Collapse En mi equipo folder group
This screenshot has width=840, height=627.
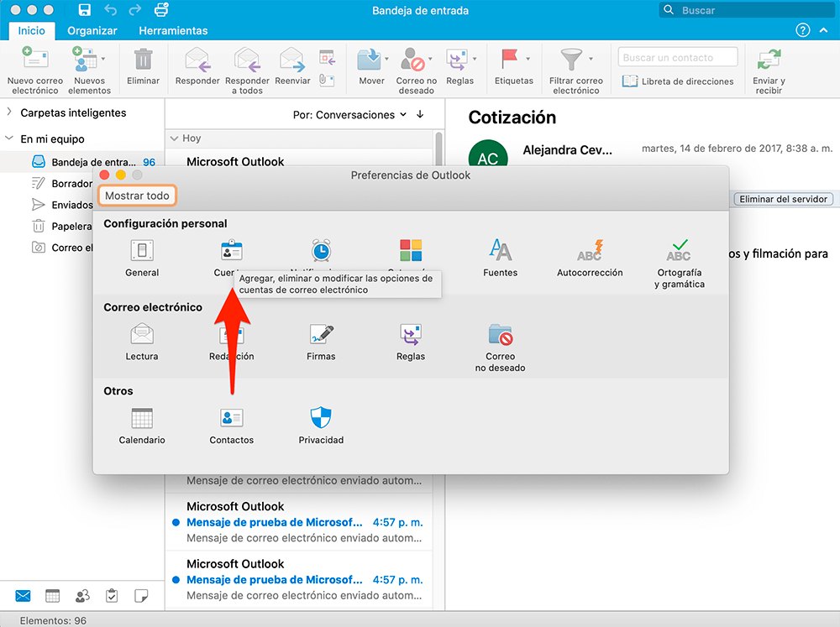(x=9, y=138)
